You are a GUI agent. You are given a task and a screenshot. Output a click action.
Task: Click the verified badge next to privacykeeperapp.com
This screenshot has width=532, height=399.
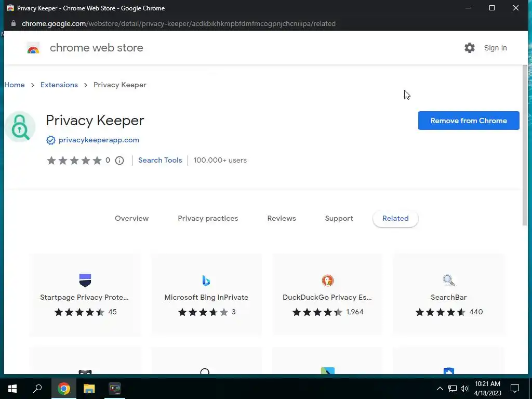(x=50, y=140)
